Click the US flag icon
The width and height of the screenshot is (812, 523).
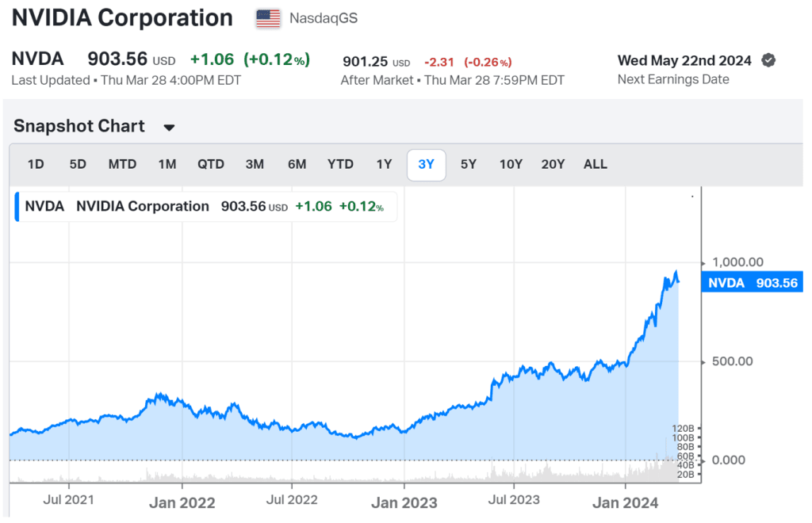pos(268,17)
